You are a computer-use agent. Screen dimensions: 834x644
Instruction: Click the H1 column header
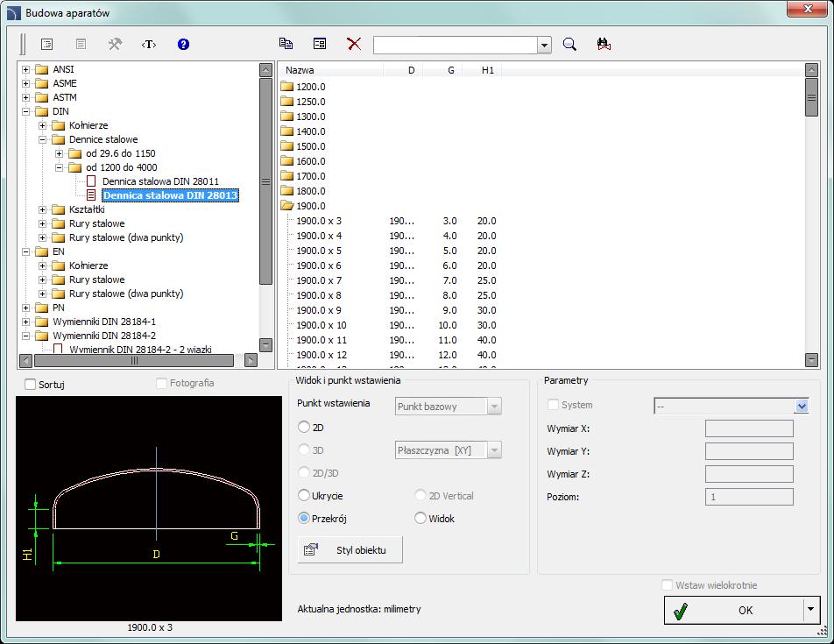(x=482, y=70)
